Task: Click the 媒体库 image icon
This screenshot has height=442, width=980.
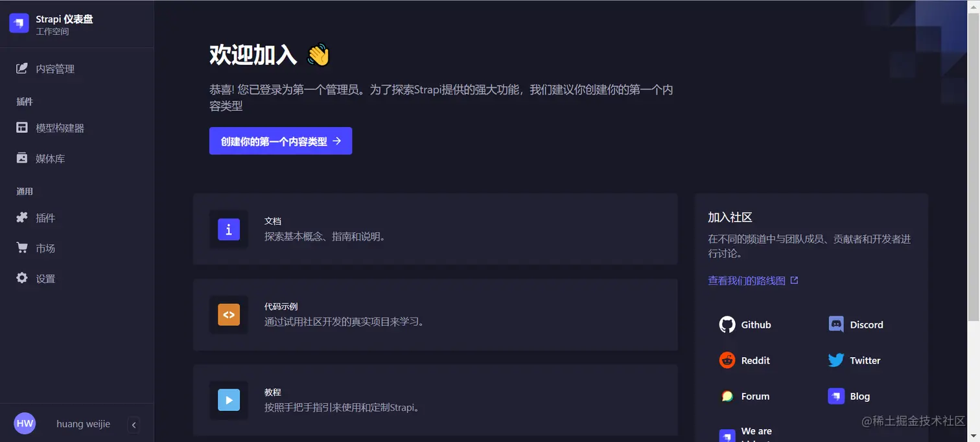Action: (x=22, y=157)
